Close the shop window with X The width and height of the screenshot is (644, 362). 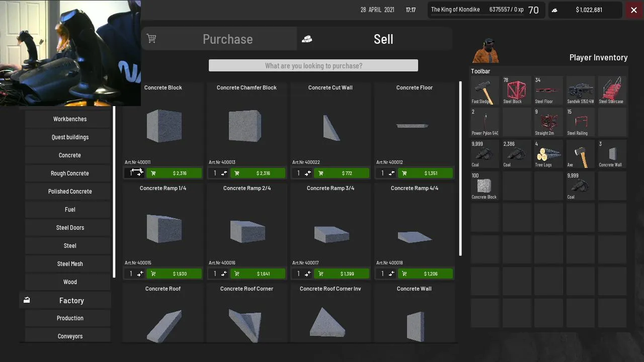(x=633, y=10)
